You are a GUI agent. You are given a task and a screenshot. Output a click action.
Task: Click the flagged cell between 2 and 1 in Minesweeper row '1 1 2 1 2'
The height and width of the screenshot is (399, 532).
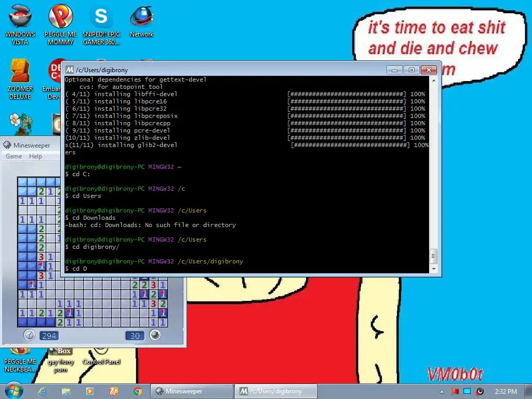[69, 312]
